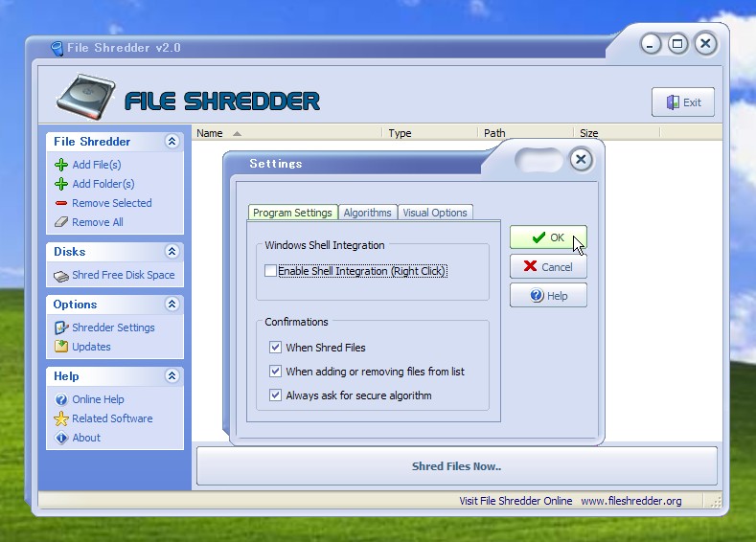The height and width of the screenshot is (542, 756).
Task: Click the Online Help question mark icon
Action: tap(61, 399)
